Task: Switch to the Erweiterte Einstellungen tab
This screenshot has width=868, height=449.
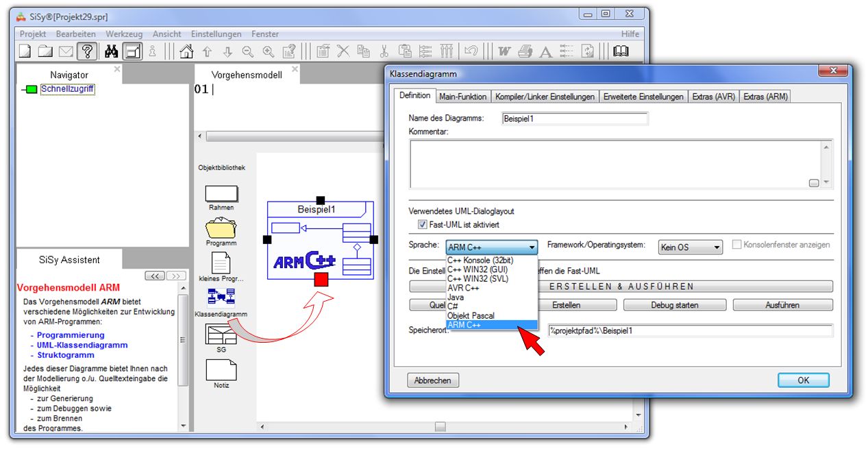Action: (x=643, y=97)
